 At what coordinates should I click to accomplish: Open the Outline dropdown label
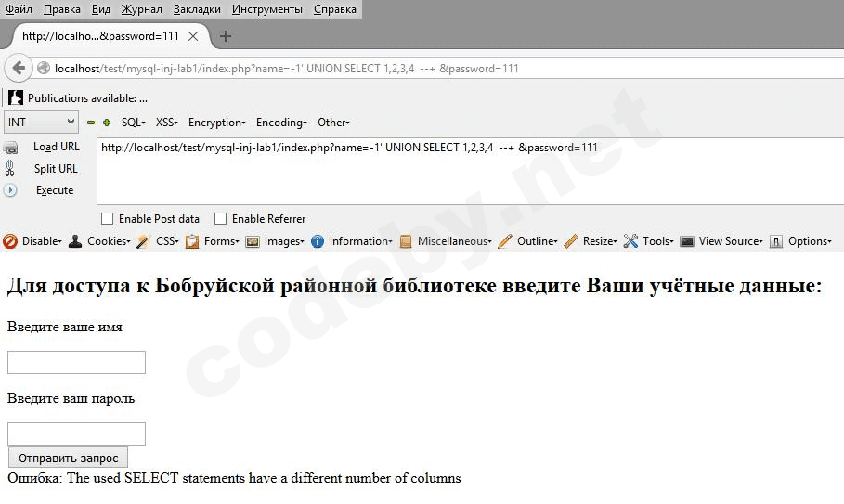click(538, 241)
